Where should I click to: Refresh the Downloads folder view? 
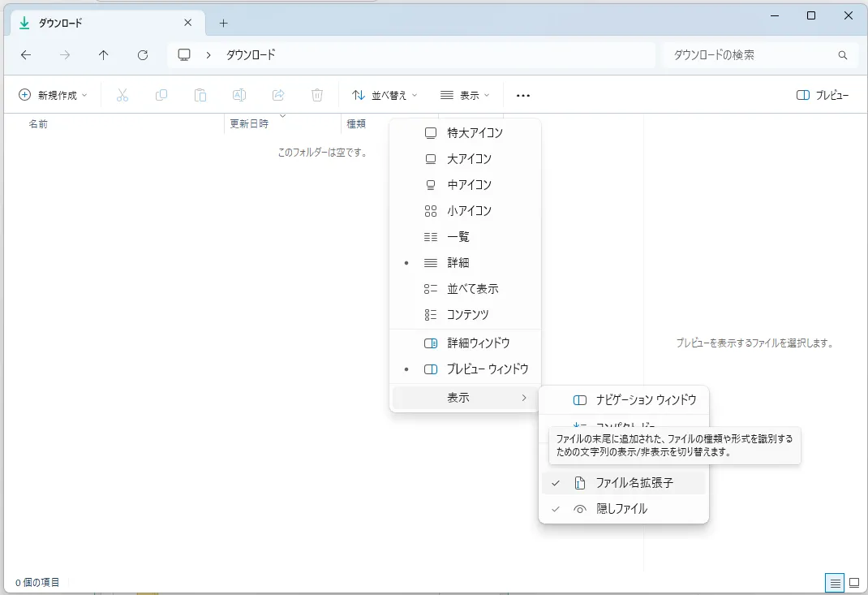pos(143,55)
